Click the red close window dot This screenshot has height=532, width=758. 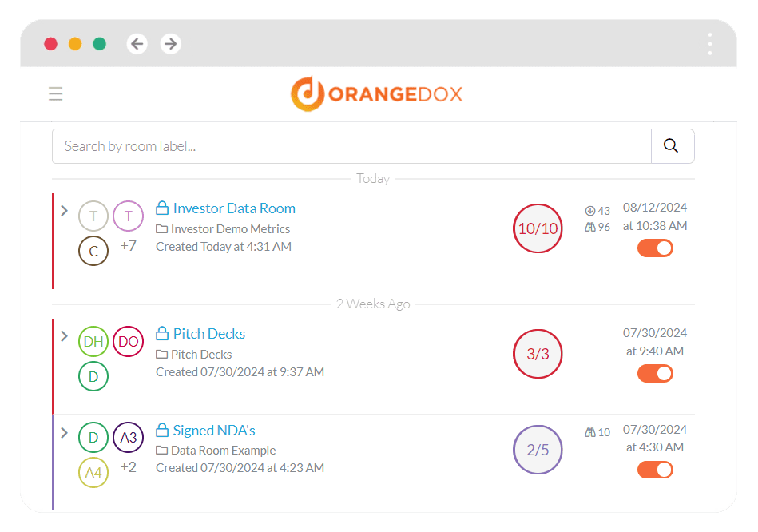point(51,44)
